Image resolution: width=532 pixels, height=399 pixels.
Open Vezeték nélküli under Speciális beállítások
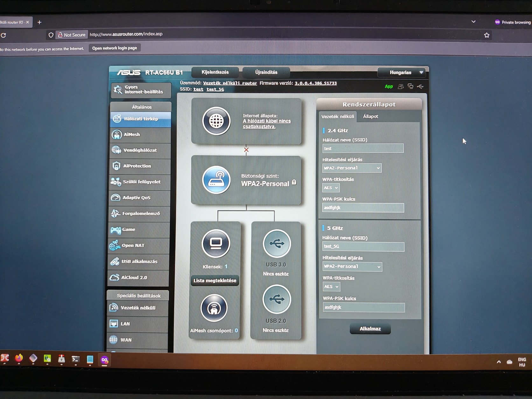click(137, 308)
